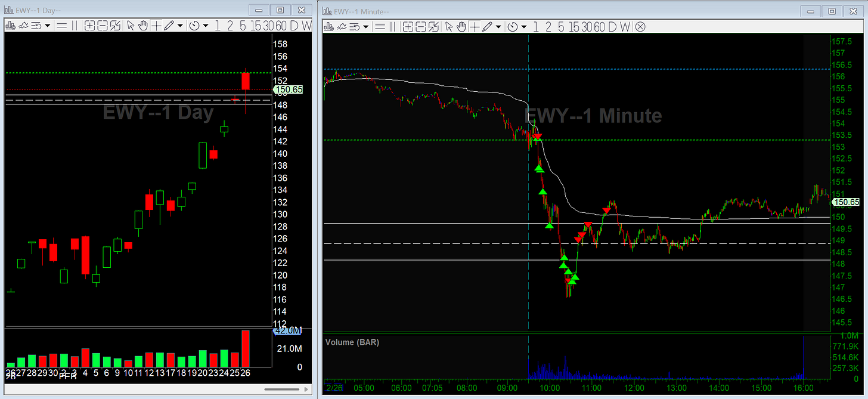Select the hand pan tool in 1 Day window
The image size is (868, 399).
(143, 26)
